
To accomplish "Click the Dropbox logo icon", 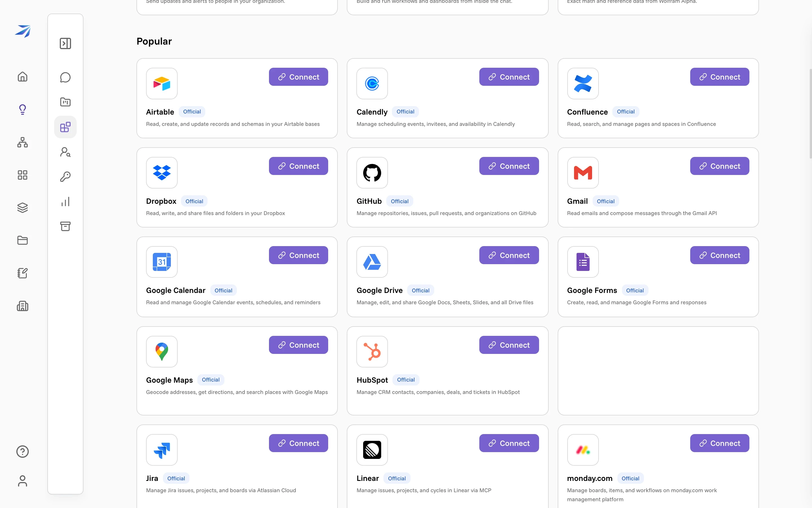I will pyautogui.click(x=162, y=173).
